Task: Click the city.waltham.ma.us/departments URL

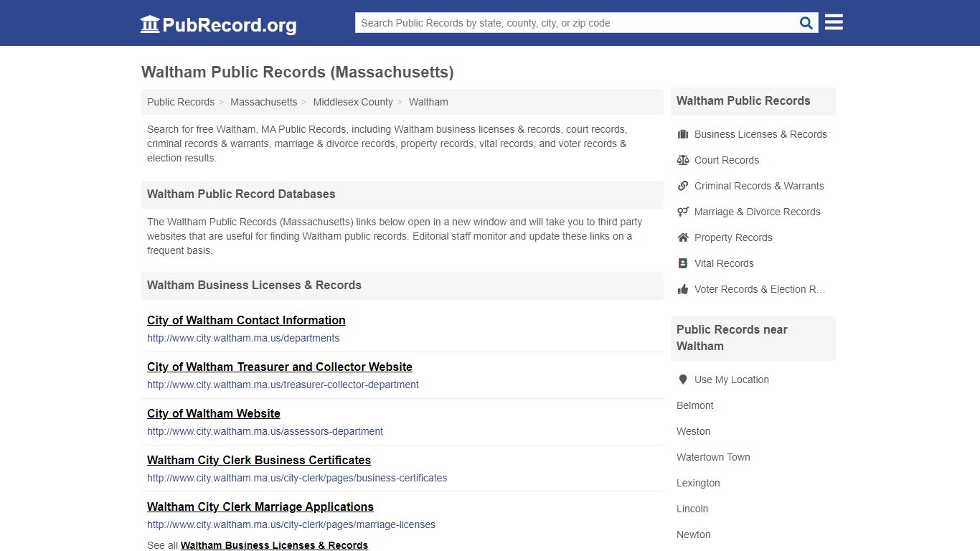Action: pyautogui.click(x=243, y=338)
